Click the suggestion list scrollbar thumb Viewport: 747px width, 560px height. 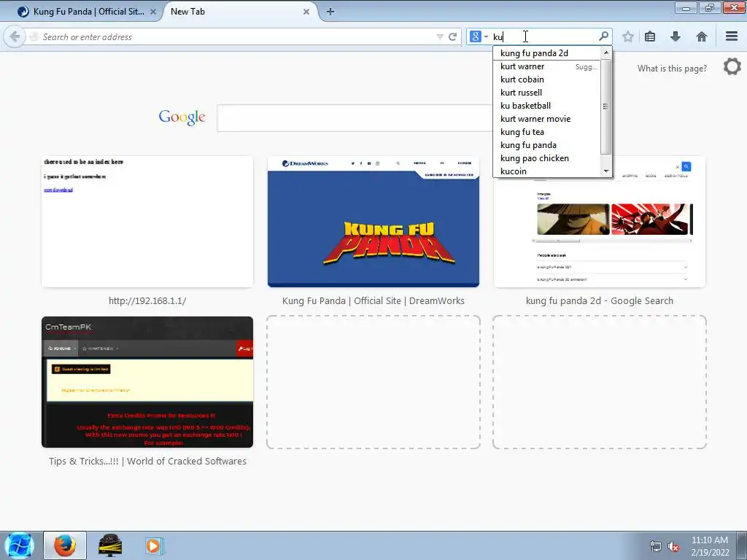pyautogui.click(x=606, y=106)
